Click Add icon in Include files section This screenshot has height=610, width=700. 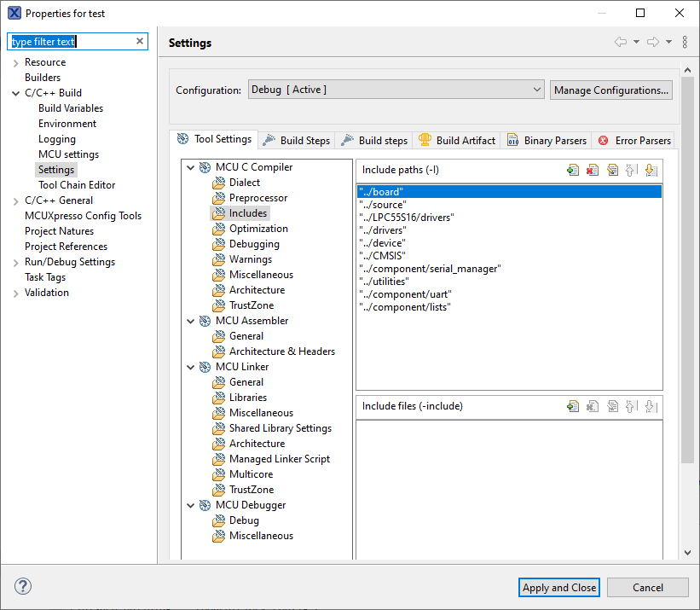tap(573, 407)
